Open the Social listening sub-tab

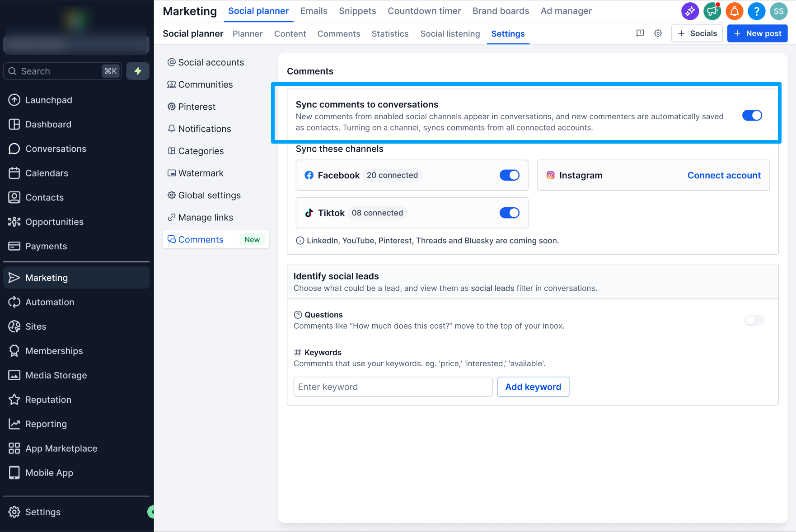pyautogui.click(x=450, y=34)
